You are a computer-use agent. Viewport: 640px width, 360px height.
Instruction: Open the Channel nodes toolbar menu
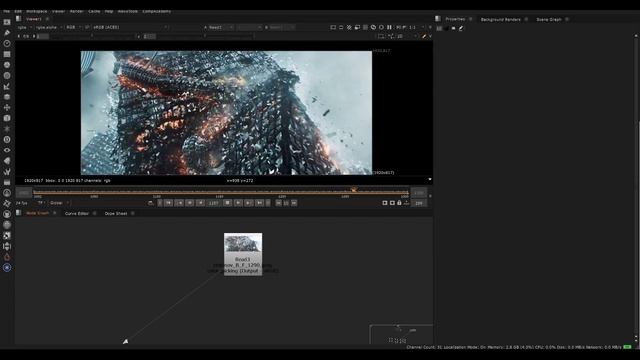7,54
